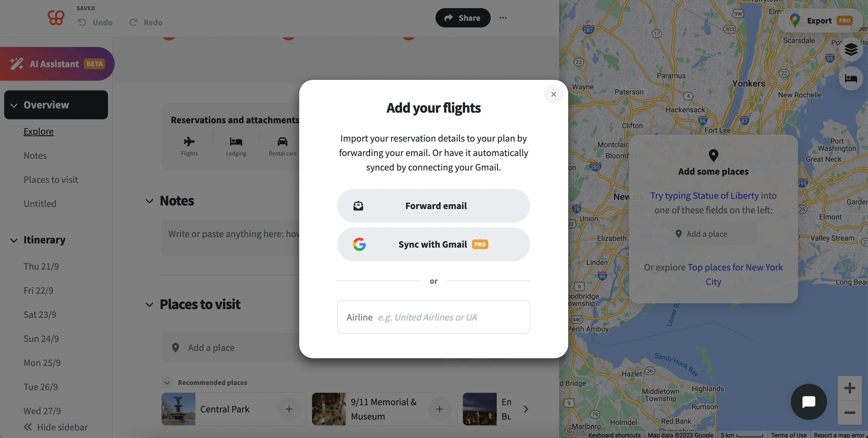Open the map layers icon

pos(851,49)
